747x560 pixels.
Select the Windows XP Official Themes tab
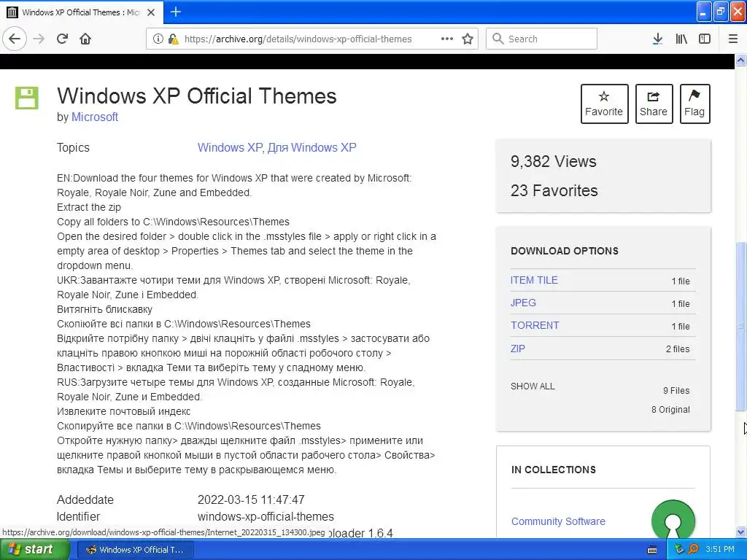tap(81, 12)
